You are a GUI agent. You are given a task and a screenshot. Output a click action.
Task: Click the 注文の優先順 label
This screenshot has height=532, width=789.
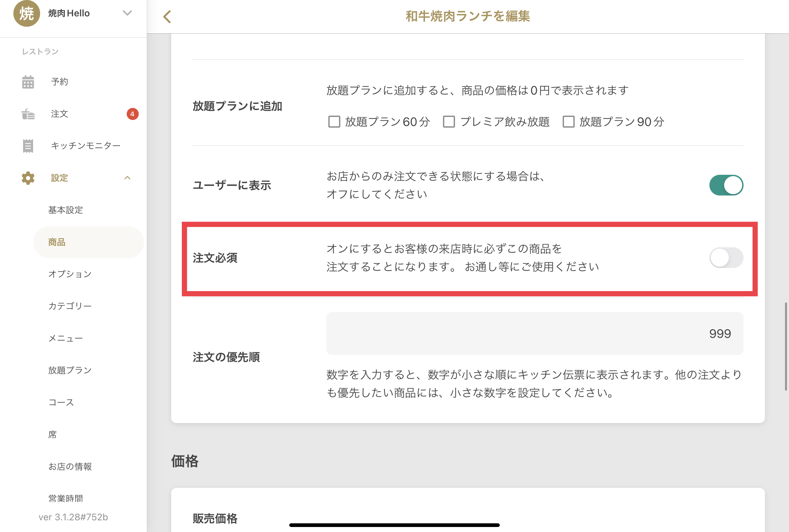[x=226, y=357]
